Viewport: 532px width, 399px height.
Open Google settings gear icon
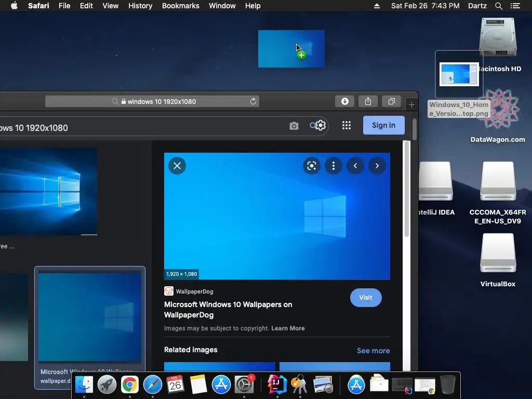(x=321, y=126)
